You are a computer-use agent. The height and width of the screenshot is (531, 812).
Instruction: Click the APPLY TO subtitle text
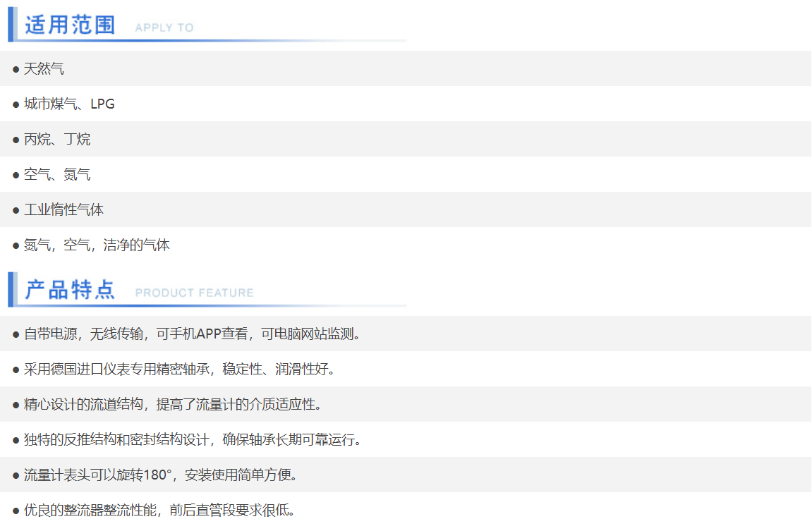[x=164, y=28]
